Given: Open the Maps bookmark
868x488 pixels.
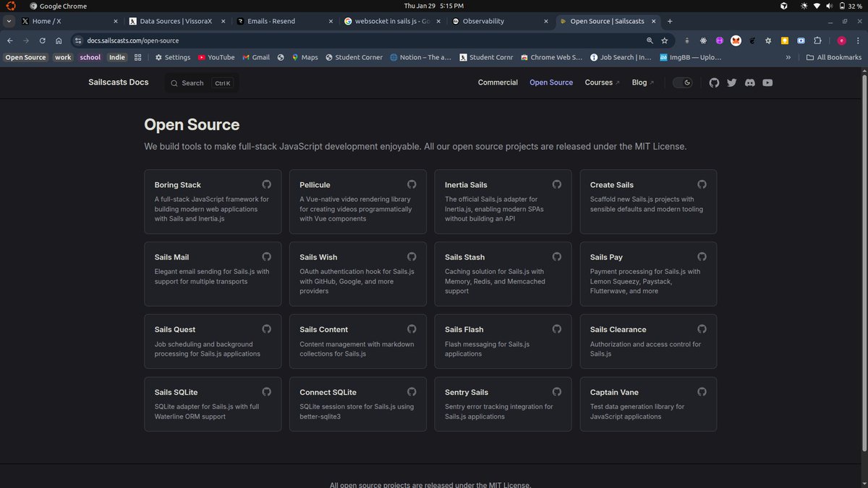Looking at the screenshot, I should tap(305, 57).
